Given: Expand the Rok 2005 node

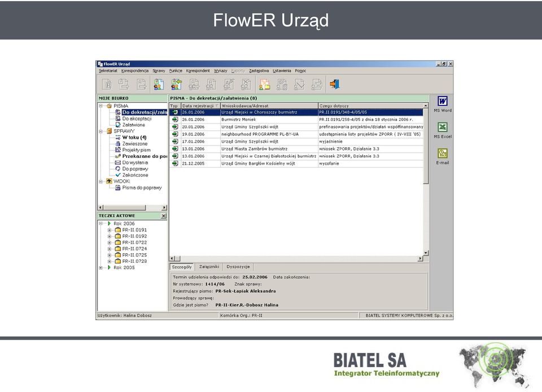Looking at the screenshot, I should click(x=101, y=268).
